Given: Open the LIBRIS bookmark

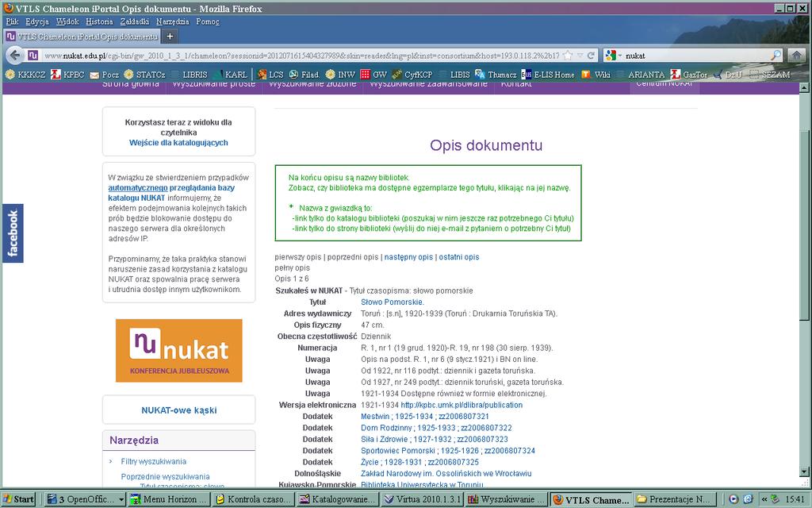Looking at the screenshot, I should [190, 75].
